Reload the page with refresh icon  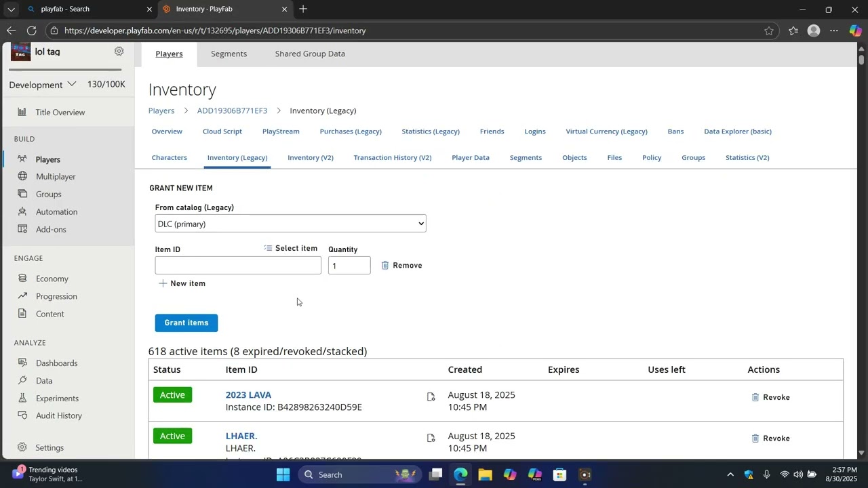pyautogui.click(x=31, y=30)
